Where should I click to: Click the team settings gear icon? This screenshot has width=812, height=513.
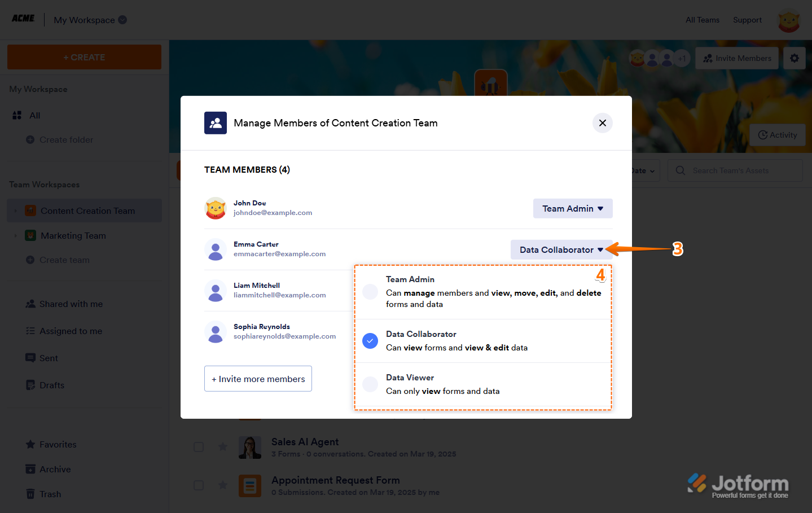pos(794,58)
